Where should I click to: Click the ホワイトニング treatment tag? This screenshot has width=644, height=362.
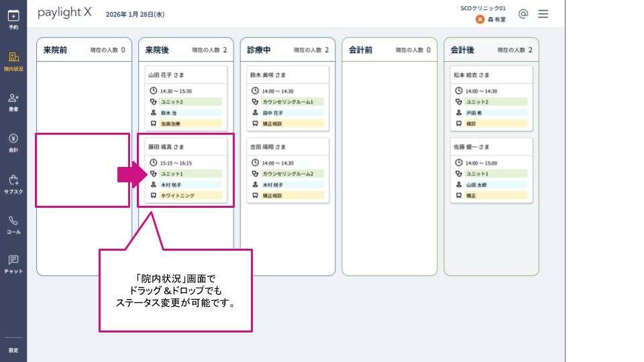(191, 195)
